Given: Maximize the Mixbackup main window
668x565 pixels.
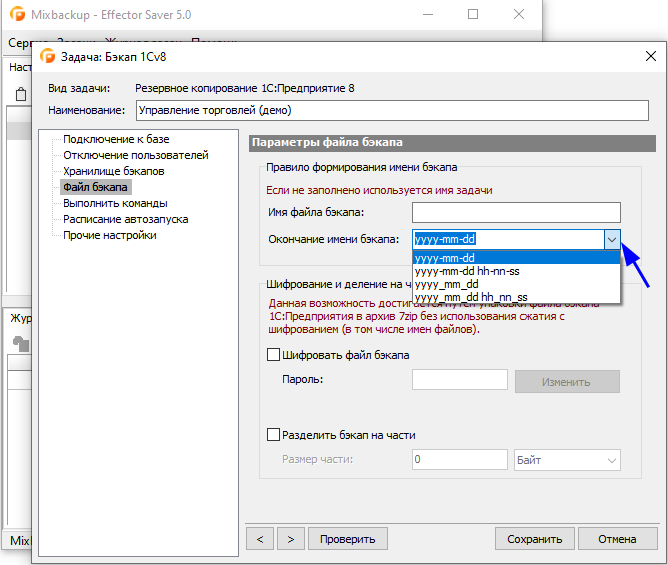Looking at the screenshot, I should pos(473,14).
